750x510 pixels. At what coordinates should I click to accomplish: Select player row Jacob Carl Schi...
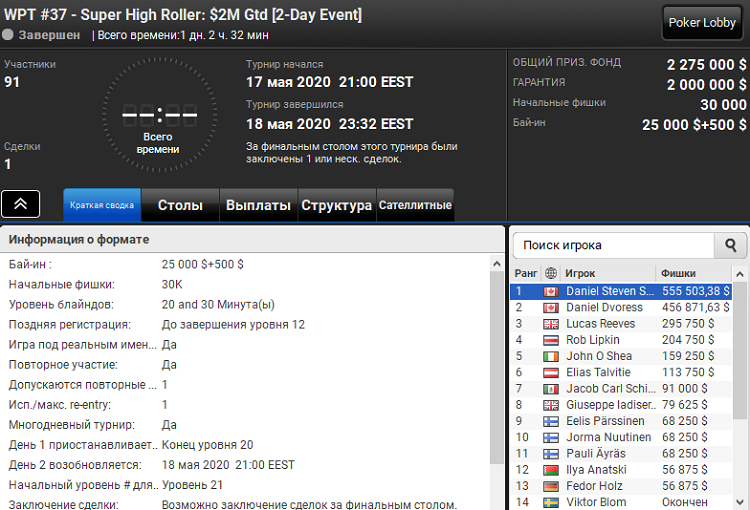click(x=621, y=389)
